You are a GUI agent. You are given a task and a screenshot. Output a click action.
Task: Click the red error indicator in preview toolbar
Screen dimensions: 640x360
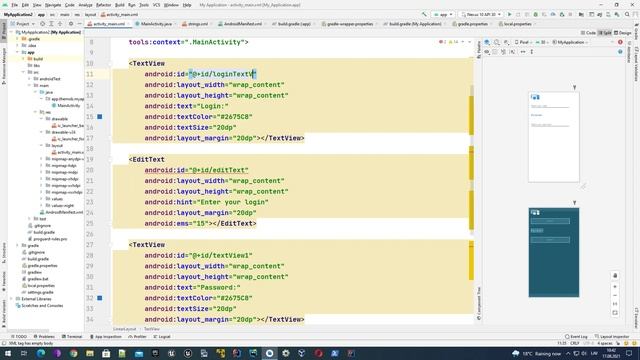(620, 42)
